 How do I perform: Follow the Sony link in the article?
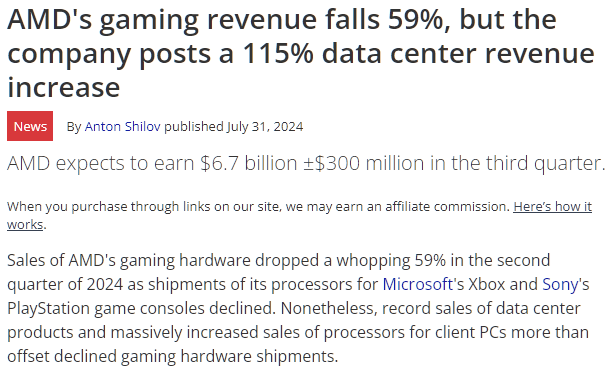coord(560,284)
